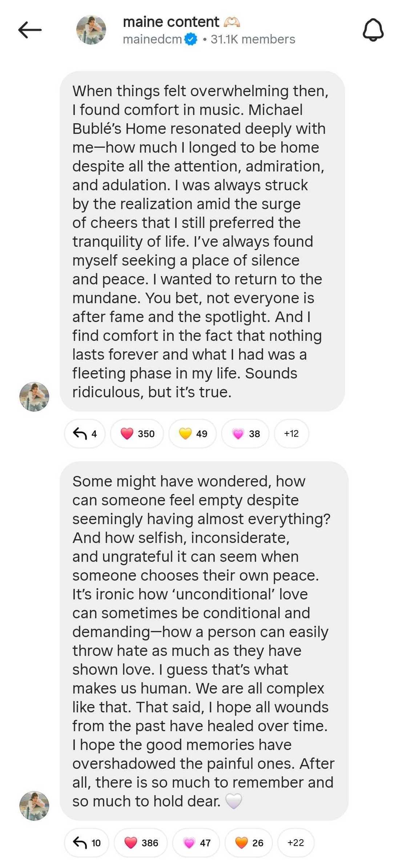407x868 pixels.
Task: Toggle the notification bell
Action: pyautogui.click(x=373, y=30)
